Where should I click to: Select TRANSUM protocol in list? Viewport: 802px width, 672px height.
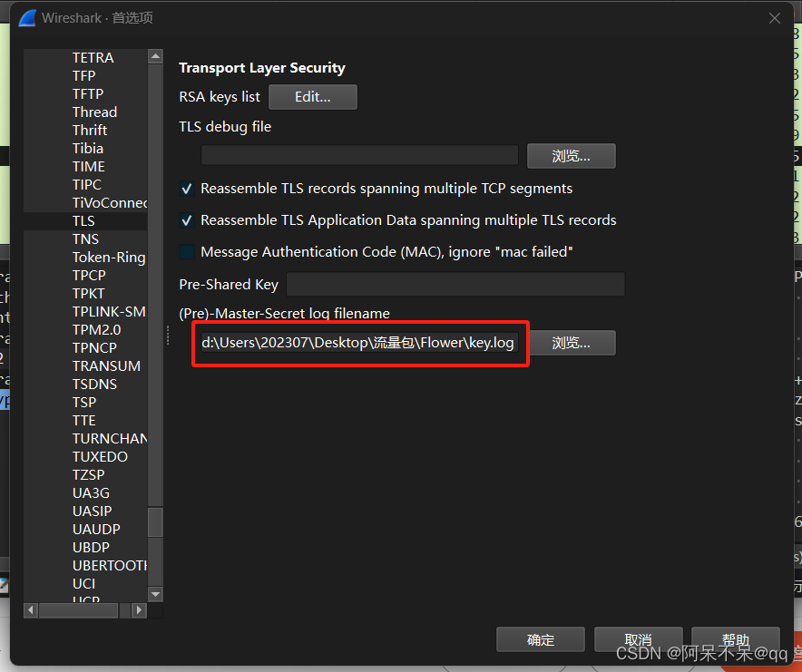tap(106, 366)
